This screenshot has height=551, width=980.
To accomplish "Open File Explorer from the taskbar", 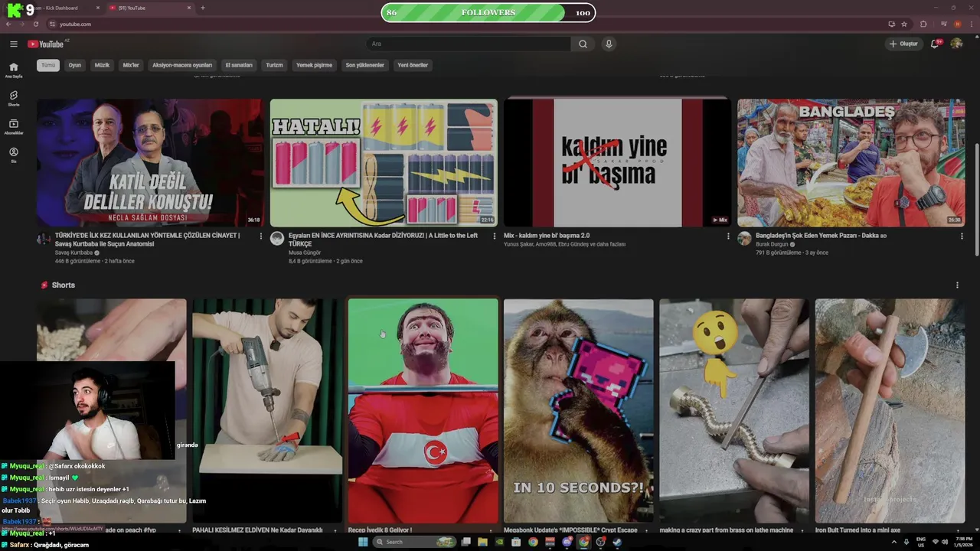I will 482,542.
